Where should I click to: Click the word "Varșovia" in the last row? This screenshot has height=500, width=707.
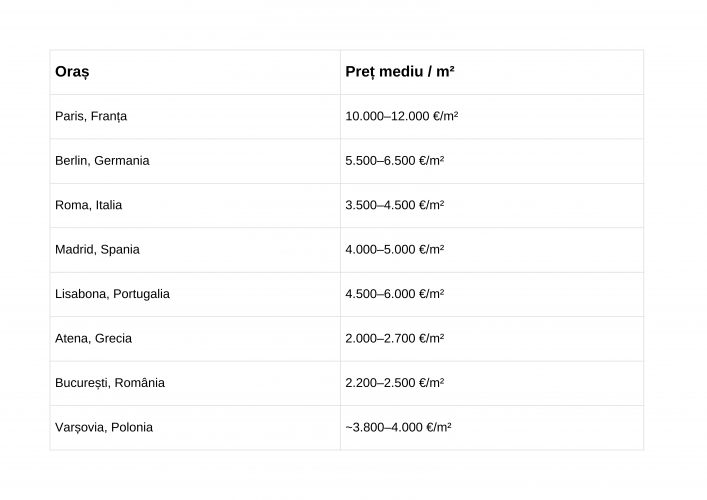79,427
